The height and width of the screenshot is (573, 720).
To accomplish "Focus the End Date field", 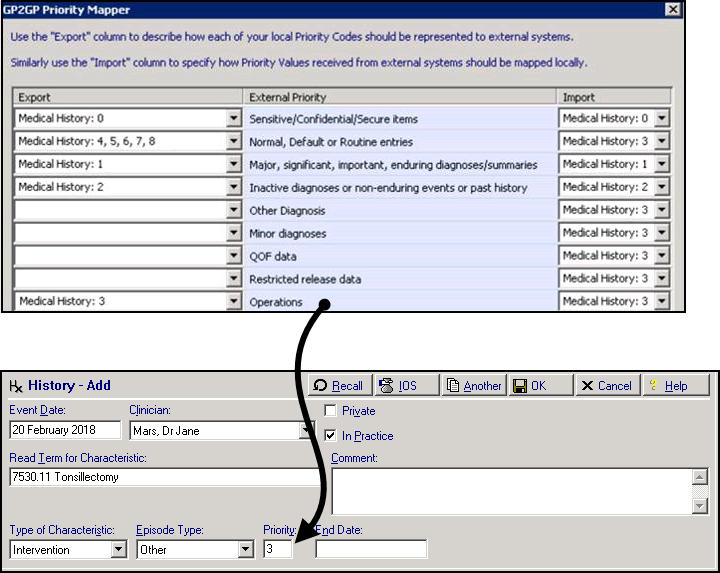I will click(x=371, y=549).
